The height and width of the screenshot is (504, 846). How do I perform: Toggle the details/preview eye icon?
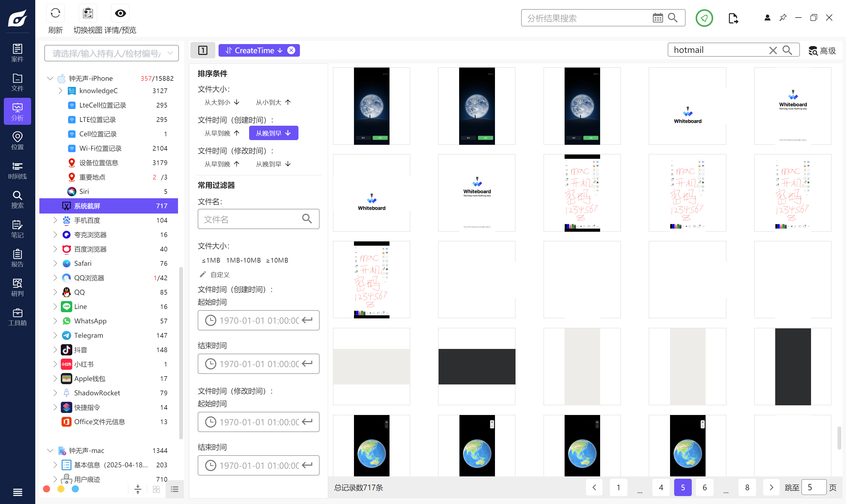pos(120,14)
